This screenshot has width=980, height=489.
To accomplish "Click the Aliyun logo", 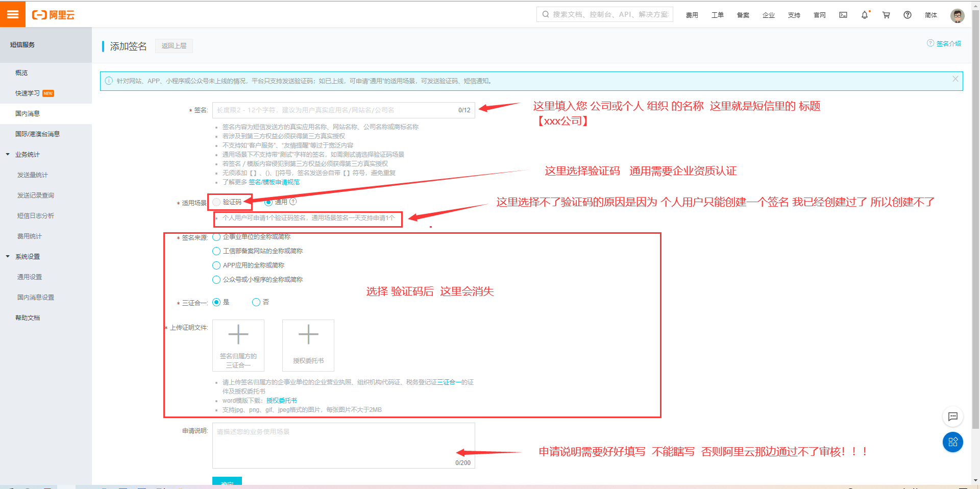I will tap(54, 15).
